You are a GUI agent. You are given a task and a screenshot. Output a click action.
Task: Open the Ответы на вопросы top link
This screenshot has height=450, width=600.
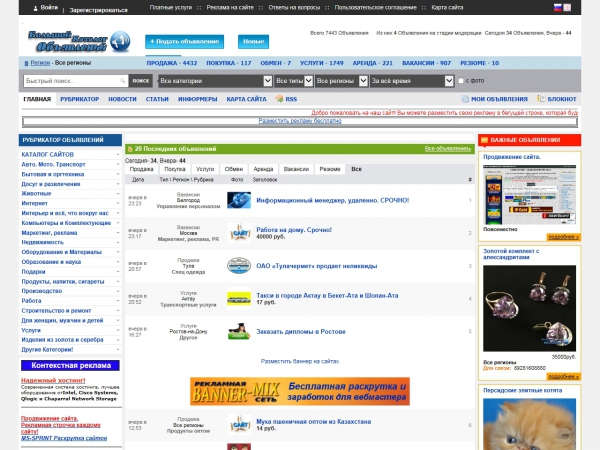(x=294, y=7)
